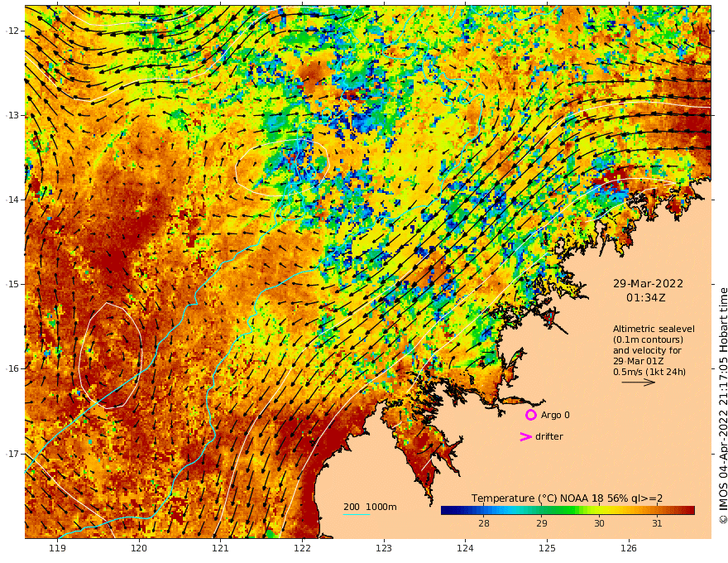Click the '30' colorbar tick value
Screen dimensions: 728x563
[599, 523]
